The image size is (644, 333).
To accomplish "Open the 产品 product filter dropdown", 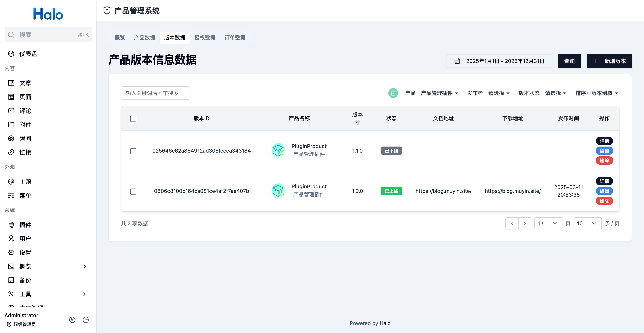I will 432,93.
